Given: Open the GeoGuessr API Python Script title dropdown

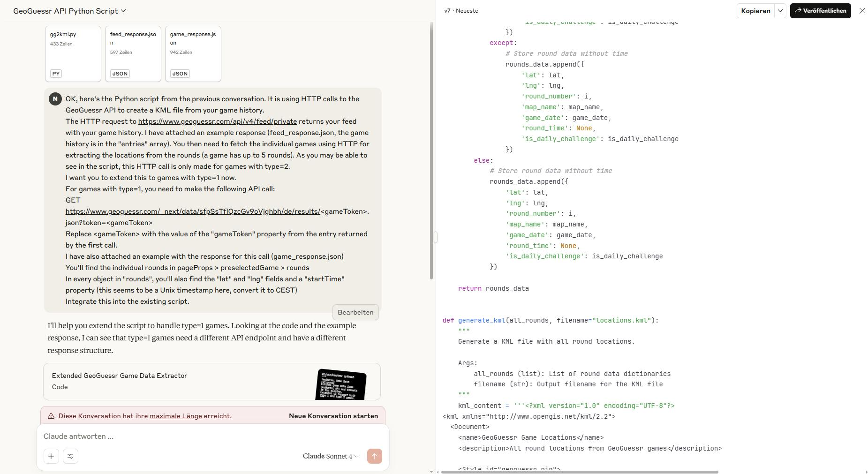Looking at the screenshot, I should [x=69, y=11].
